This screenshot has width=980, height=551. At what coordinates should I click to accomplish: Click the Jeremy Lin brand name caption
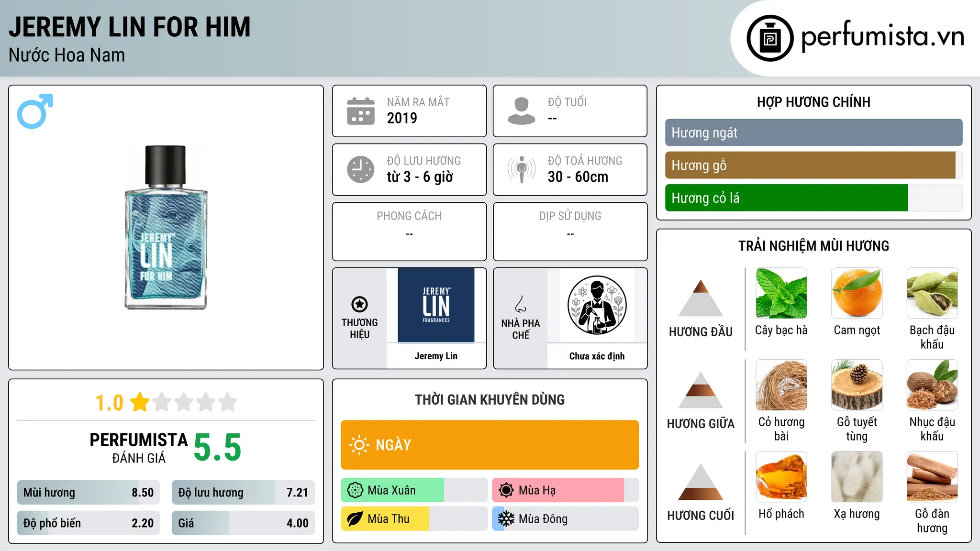point(436,356)
